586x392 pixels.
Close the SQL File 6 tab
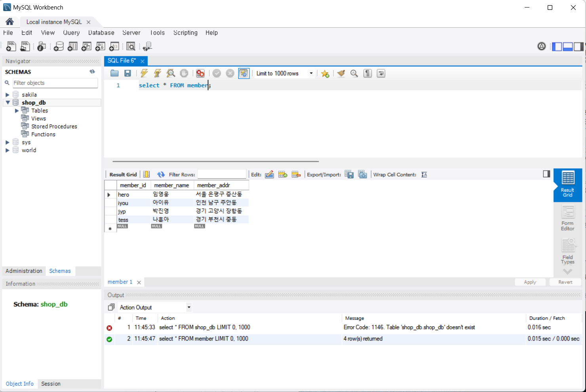click(143, 61)
